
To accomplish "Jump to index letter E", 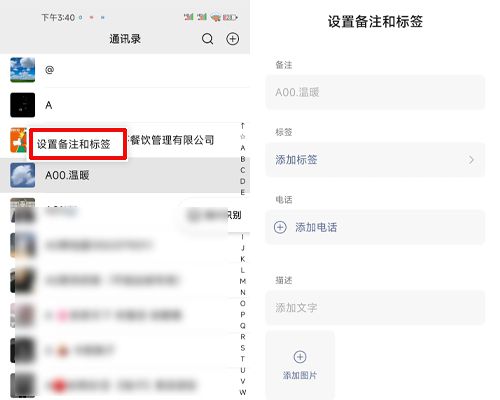I will pos(243,192).
